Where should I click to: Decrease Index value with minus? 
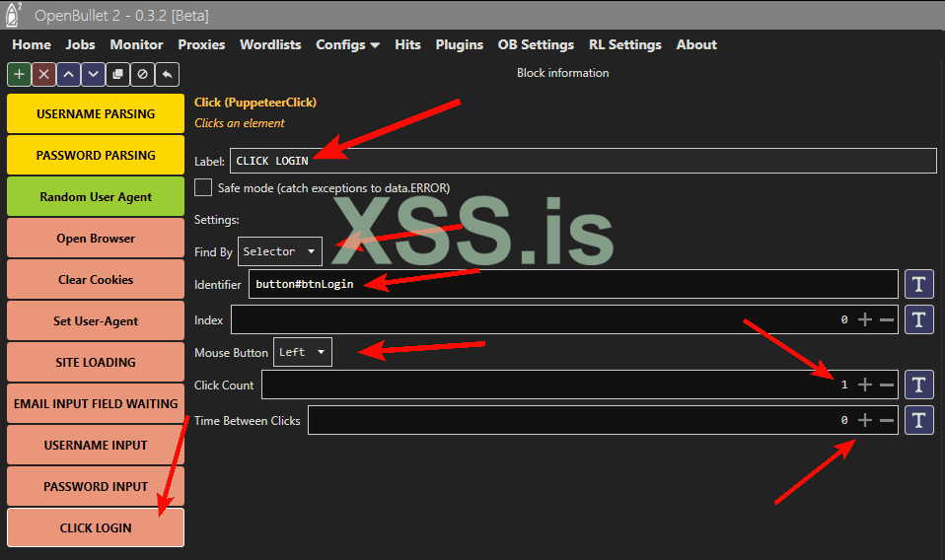pyautogui.click(x=887, y=319)
